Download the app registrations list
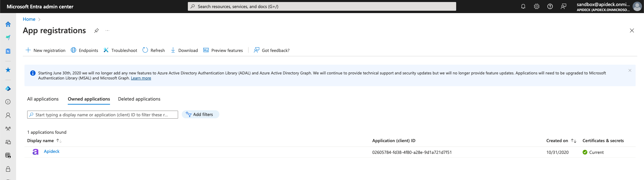 point(184,50)
